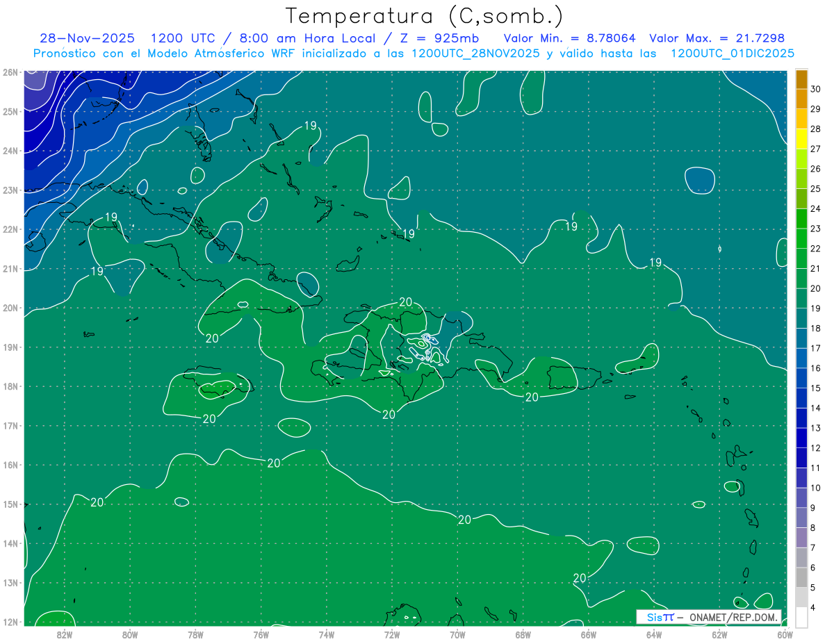The width and height of the screenshot is (834, 644).
Task: Click '1200 UTC' in the header line
Action: click(183, 38)
